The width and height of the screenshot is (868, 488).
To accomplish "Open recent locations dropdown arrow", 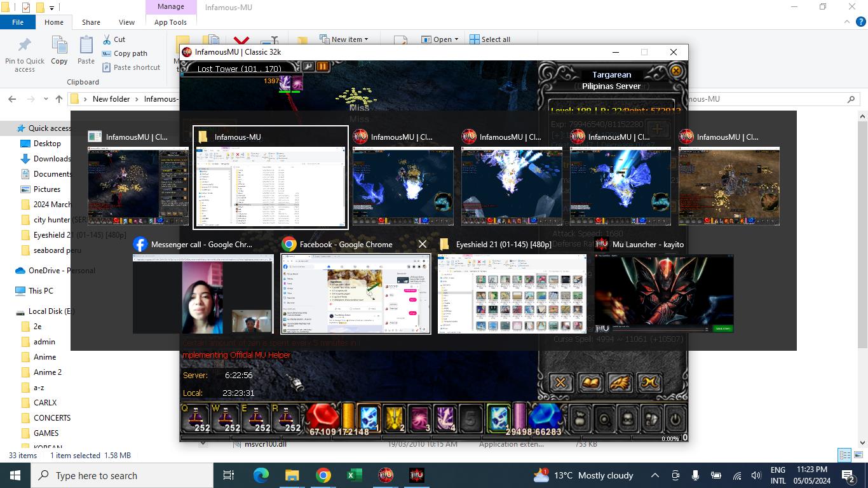I will [46, 99].
